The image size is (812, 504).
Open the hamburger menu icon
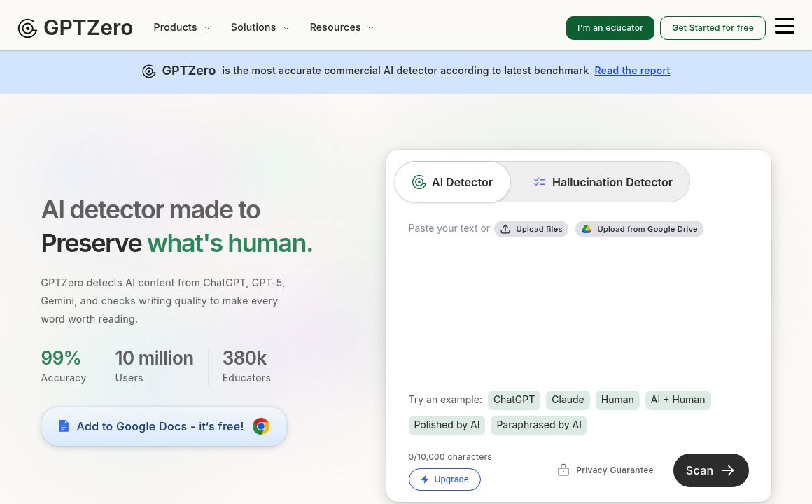784,27
